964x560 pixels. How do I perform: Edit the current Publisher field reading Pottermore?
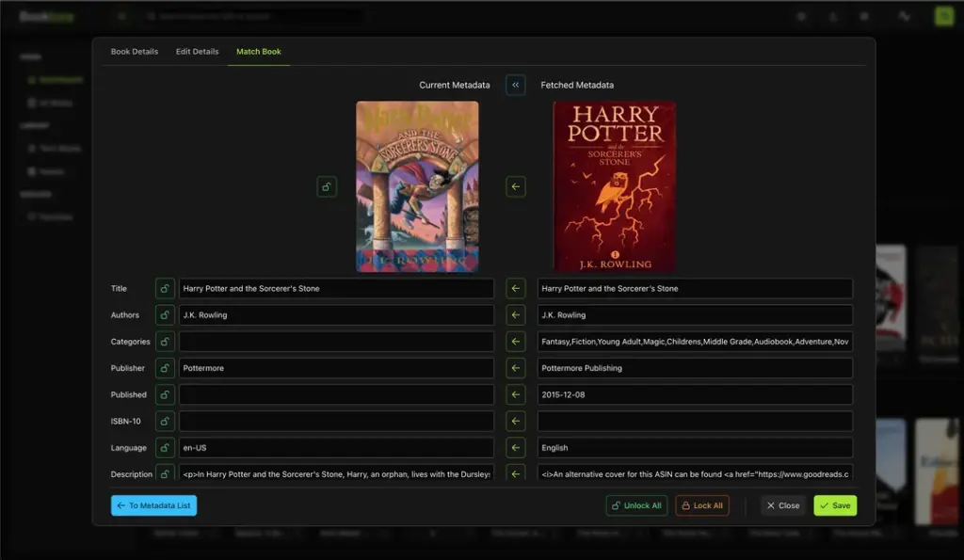pos(336,368)
